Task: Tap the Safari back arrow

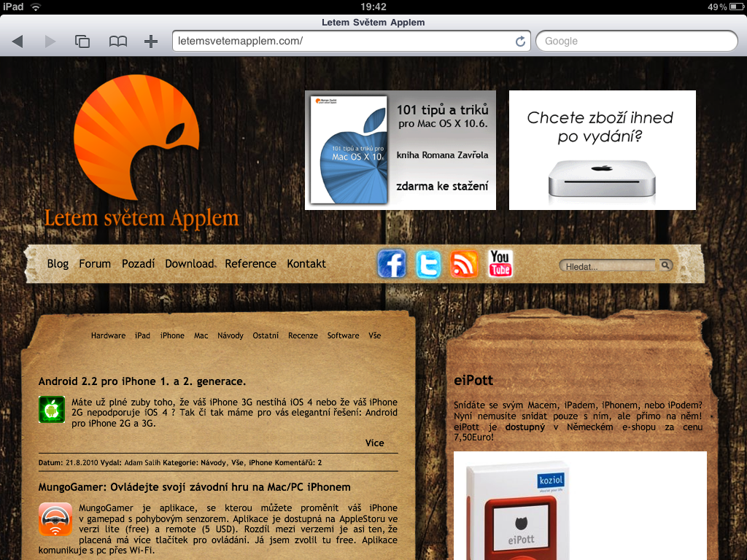Action: pos(18,42)
